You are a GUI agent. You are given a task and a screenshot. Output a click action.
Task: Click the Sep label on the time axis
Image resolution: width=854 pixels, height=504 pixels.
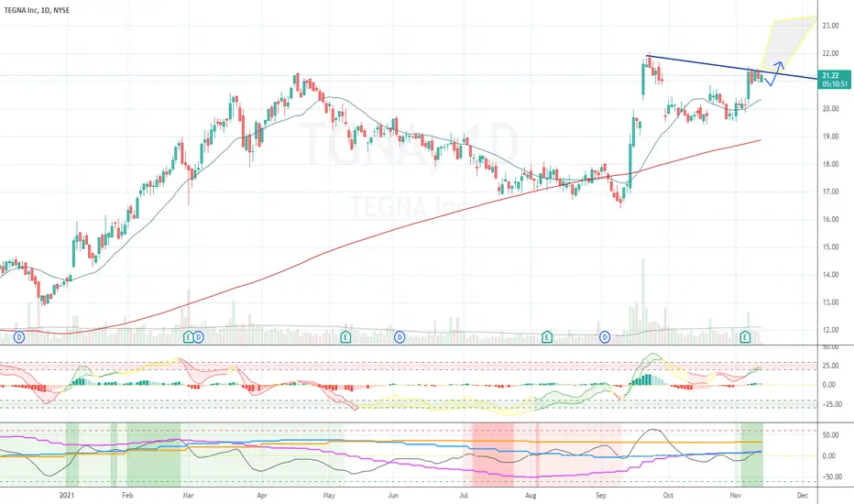tap(601, 495)
